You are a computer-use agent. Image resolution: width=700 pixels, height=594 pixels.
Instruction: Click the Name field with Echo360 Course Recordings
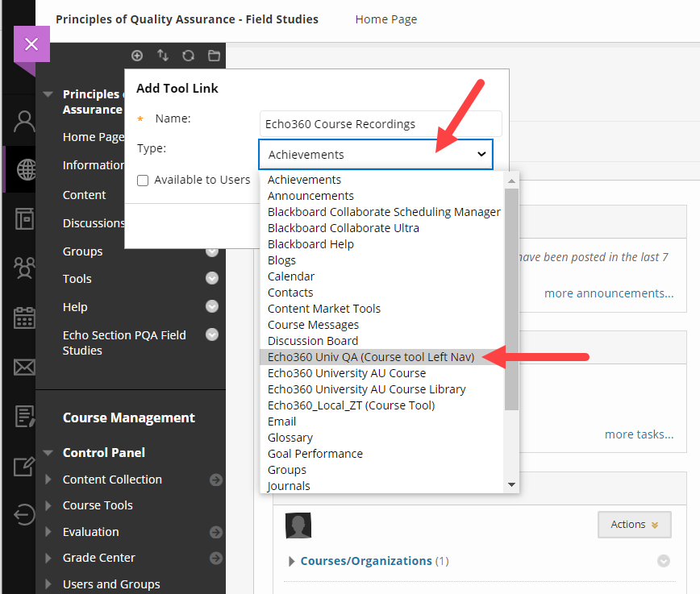click(381, 123)
